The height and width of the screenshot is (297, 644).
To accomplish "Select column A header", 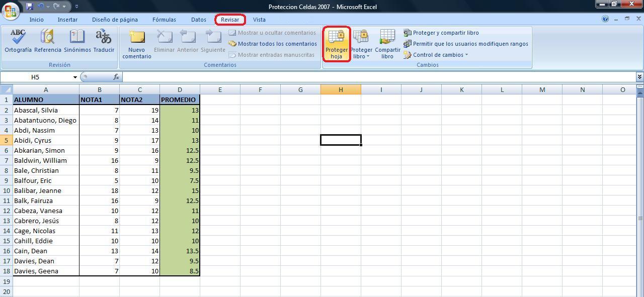I will pos(46,89).
